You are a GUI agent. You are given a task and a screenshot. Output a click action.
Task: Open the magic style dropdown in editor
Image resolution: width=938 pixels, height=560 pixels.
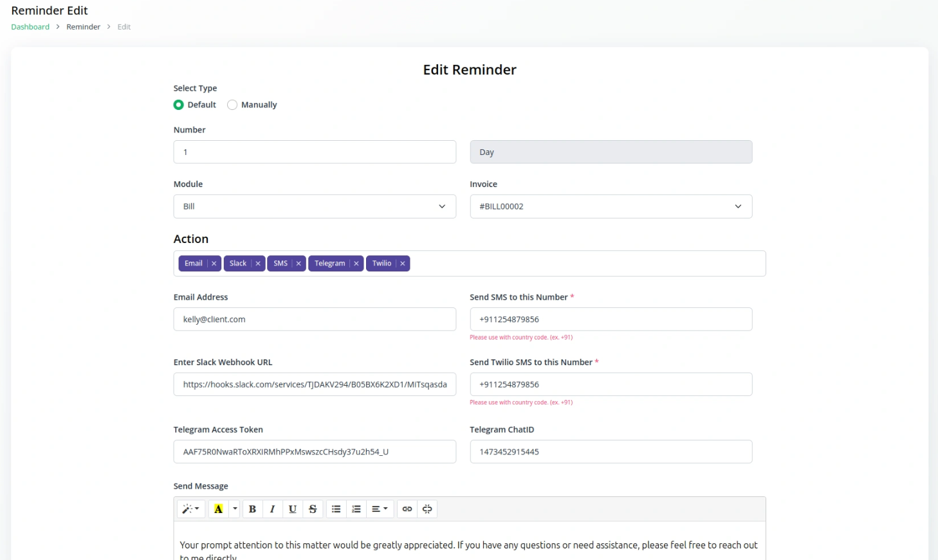click(190, 509)
